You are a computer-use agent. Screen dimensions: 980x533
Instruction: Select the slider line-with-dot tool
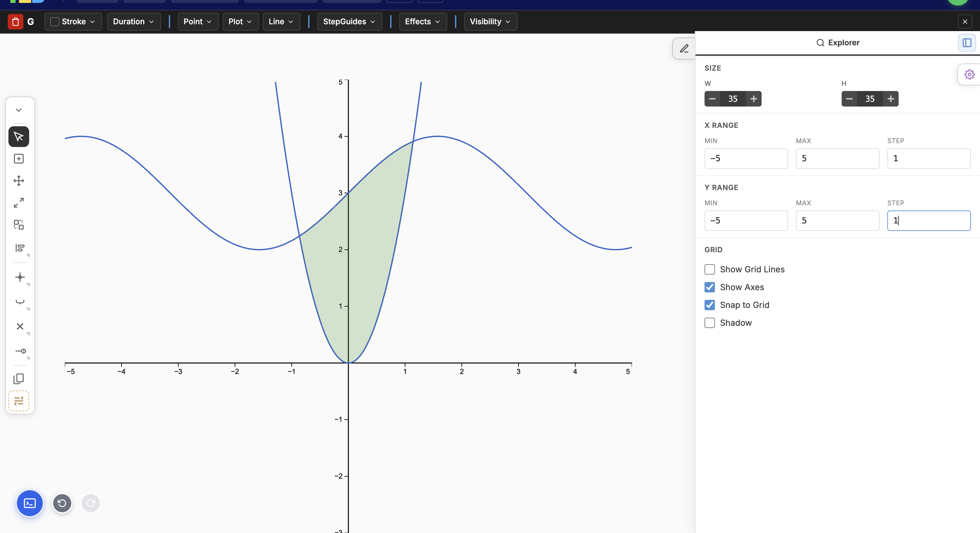[x=20, y=351]
